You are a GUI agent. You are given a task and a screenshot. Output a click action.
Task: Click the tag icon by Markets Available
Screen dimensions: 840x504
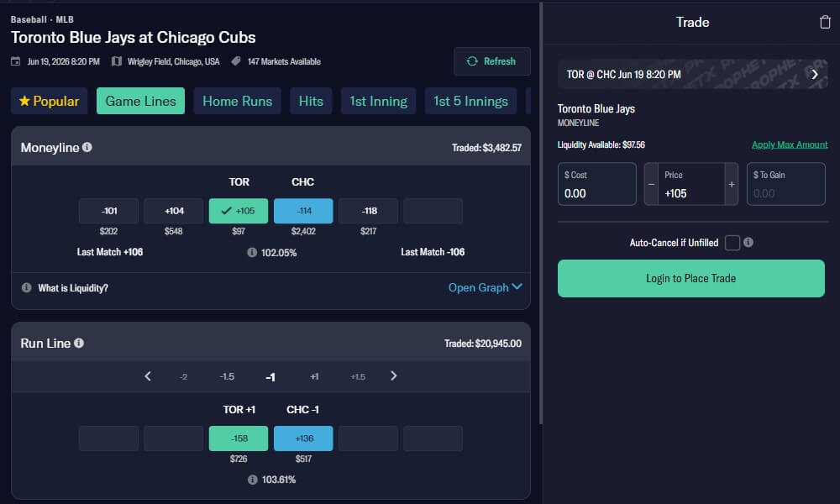pos(236,61)
